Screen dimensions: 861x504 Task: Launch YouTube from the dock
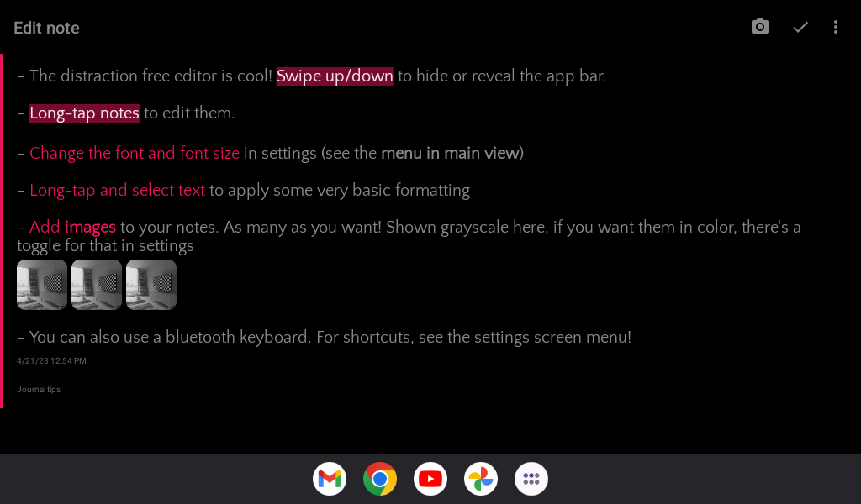(x=430, y=479)
